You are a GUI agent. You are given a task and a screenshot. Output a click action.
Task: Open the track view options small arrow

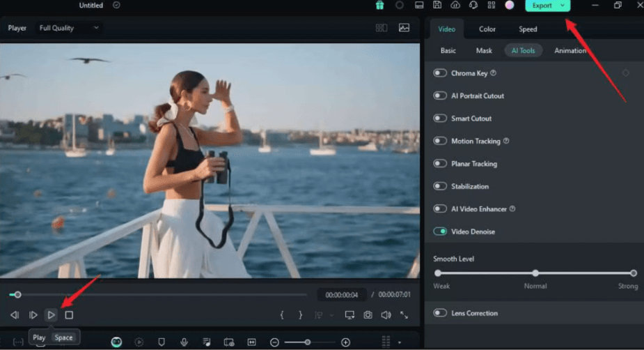[x=399, y=342]
